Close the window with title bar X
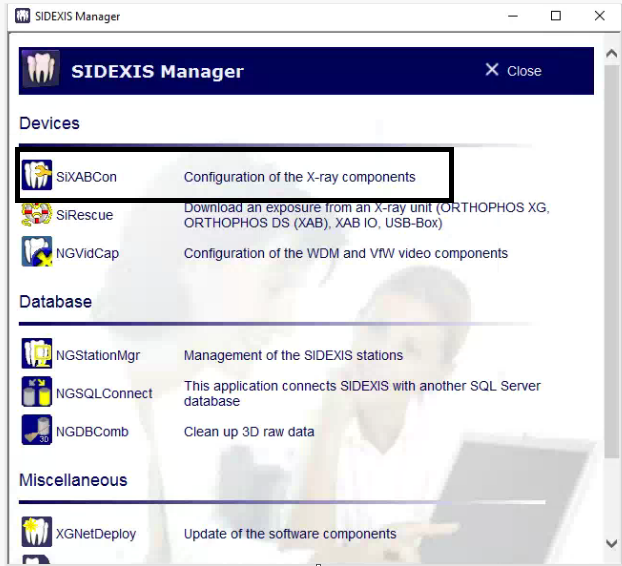 [599, 16]
